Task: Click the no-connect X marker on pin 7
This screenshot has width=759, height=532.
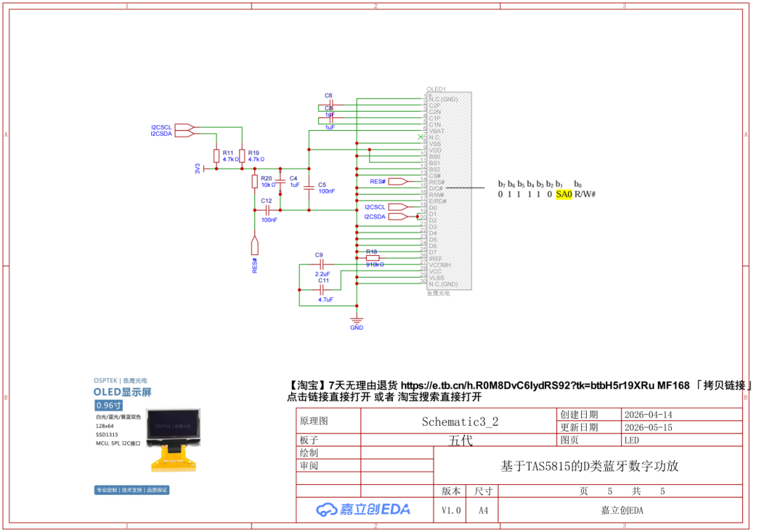Action: (420, 137)
